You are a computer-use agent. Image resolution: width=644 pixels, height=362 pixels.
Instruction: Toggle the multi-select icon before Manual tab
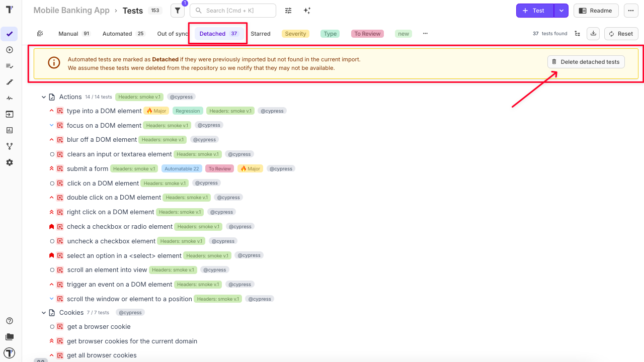[x=40, y=34]
